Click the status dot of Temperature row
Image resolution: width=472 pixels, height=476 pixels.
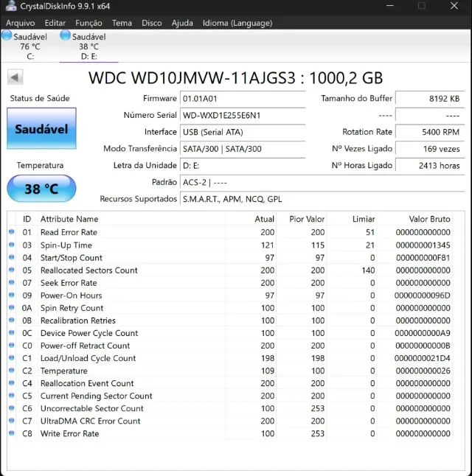coord(12,371)
